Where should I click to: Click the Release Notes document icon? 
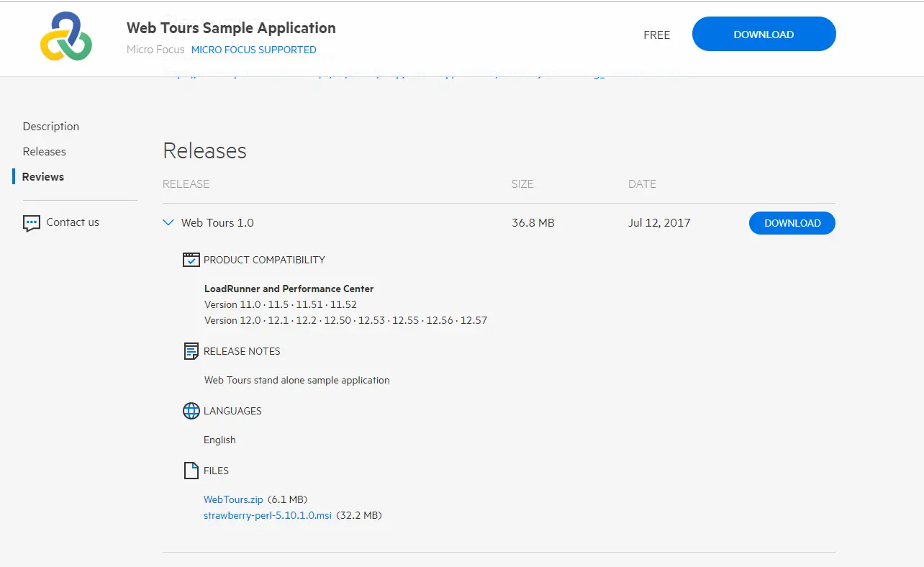tap(191, 351)
